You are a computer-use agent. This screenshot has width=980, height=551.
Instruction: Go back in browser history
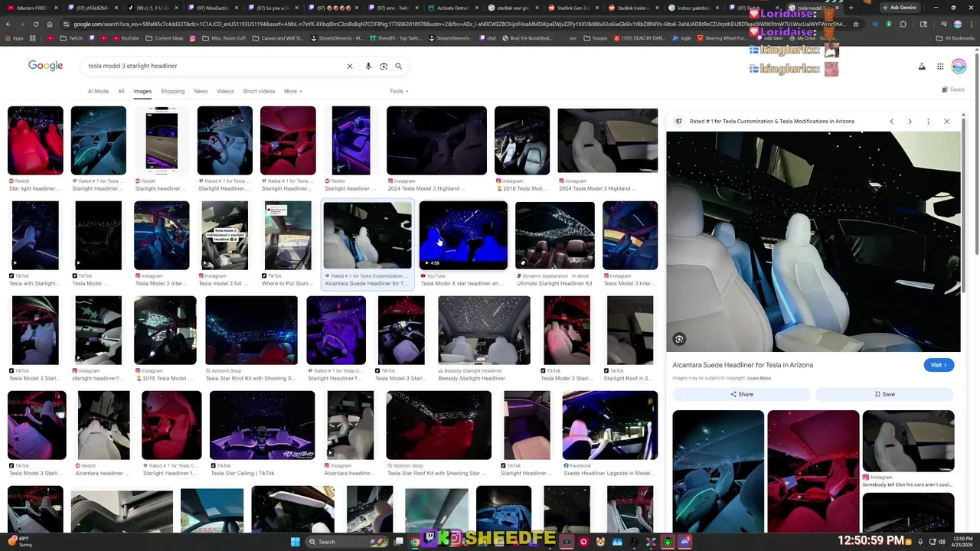point(8,24)
